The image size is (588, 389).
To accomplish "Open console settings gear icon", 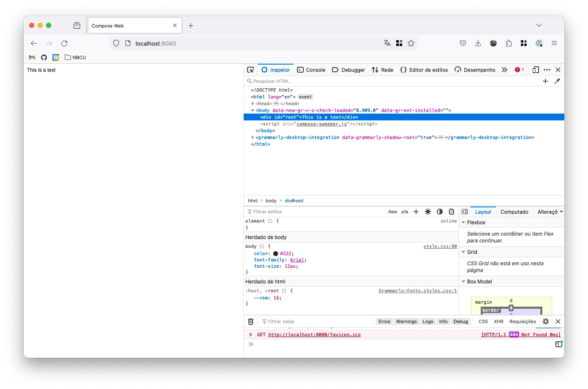I will [546, 321].
